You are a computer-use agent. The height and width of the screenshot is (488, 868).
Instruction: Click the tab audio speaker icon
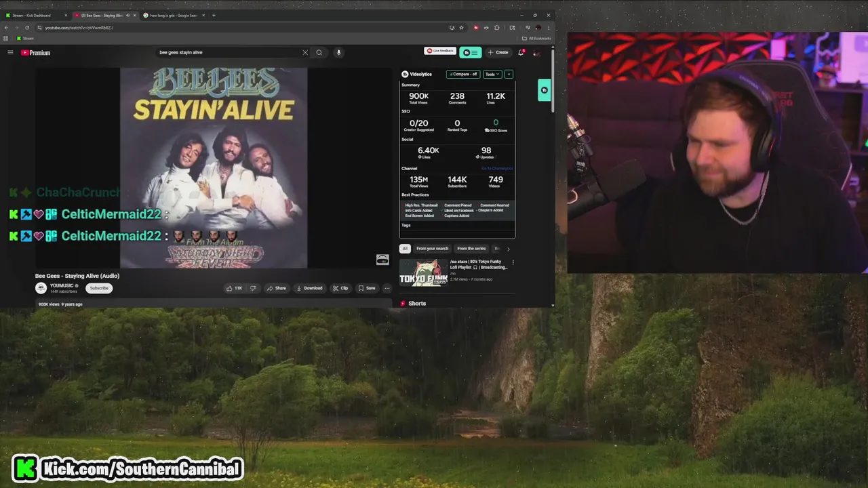pyautogui.click(x=127, y=15)
